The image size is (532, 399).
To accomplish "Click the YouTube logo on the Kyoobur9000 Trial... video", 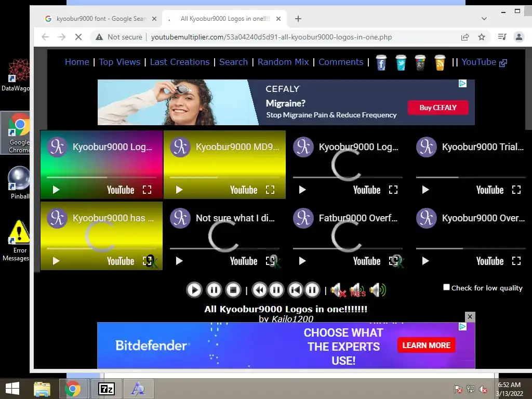I will [489, 190].
